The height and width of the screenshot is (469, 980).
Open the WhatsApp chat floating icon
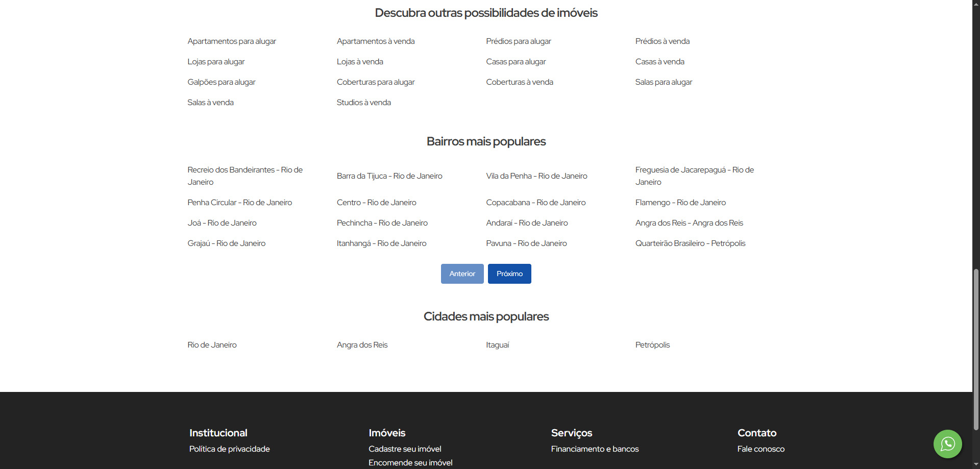pyautogui.click(x=947, y=443)
